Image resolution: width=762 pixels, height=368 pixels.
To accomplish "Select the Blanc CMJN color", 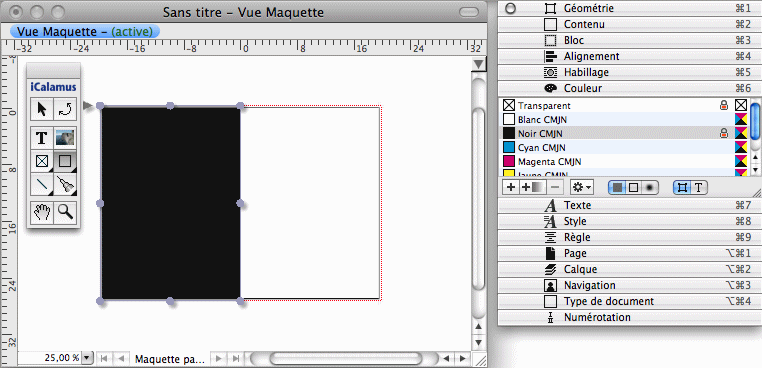I will click(624, 119).
